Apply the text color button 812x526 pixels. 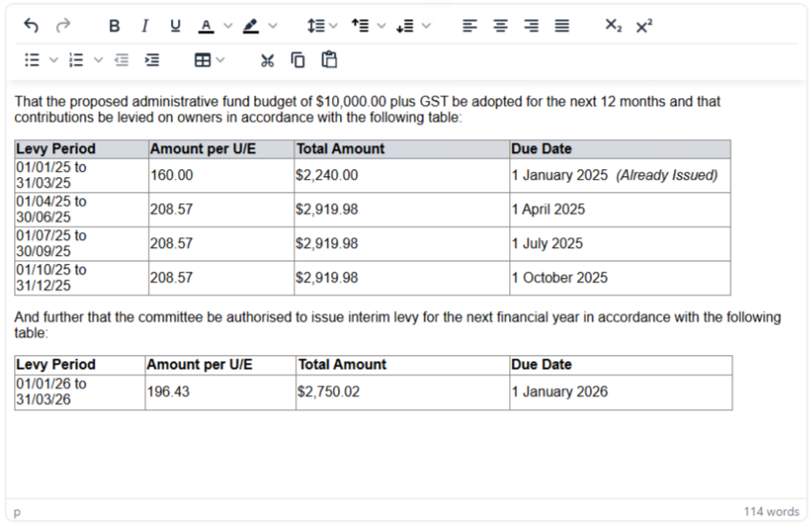pyautogui.click(x=206, y=26)
